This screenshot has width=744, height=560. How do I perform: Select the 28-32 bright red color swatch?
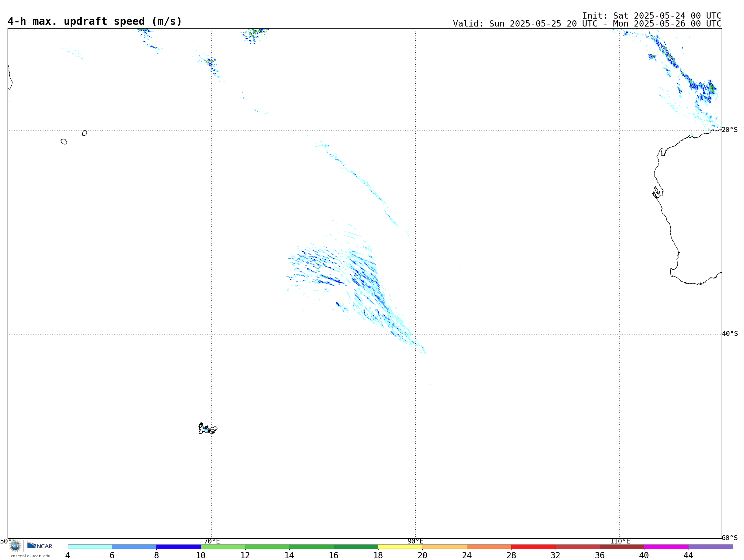click(534, 547)
